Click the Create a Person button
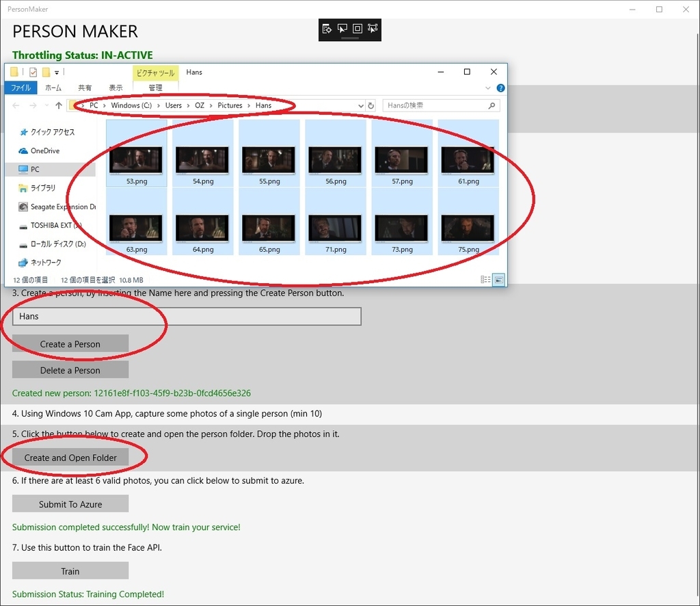This screenshot has width=700, height=606. pyautogui.click(x=70, y=344)
